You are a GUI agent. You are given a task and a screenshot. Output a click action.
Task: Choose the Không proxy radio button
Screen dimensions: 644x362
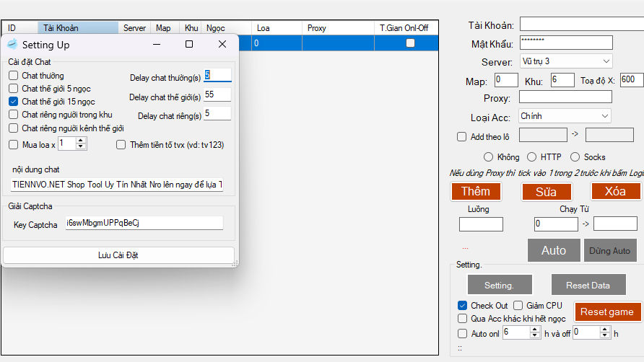[x=488, y=157]
